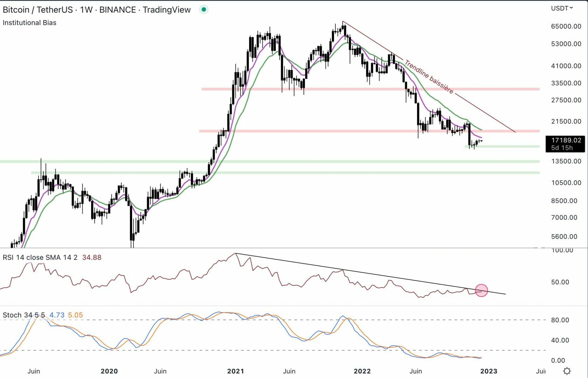Click the Stoch orange value 5.05
This screenshot has width=588, height=378.
[x=75, y=315]
